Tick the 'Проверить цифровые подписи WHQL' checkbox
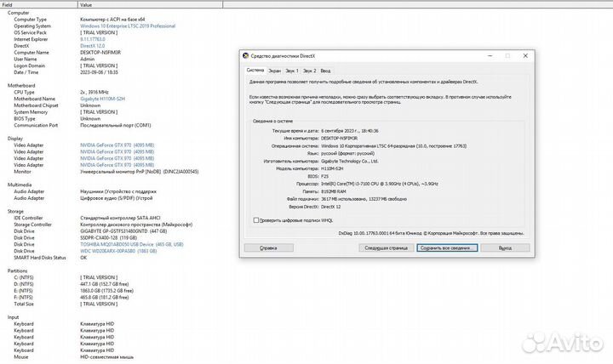This screenshot has width=613, height=364. 256,220
